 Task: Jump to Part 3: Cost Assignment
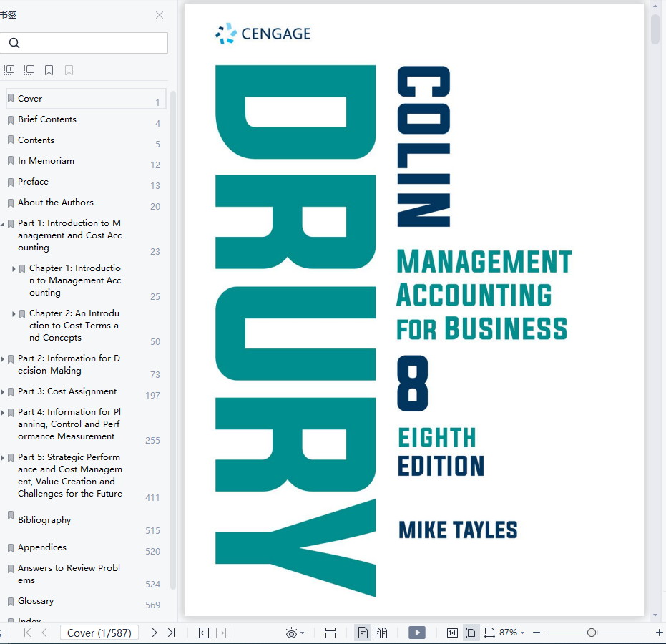point(67,391)
